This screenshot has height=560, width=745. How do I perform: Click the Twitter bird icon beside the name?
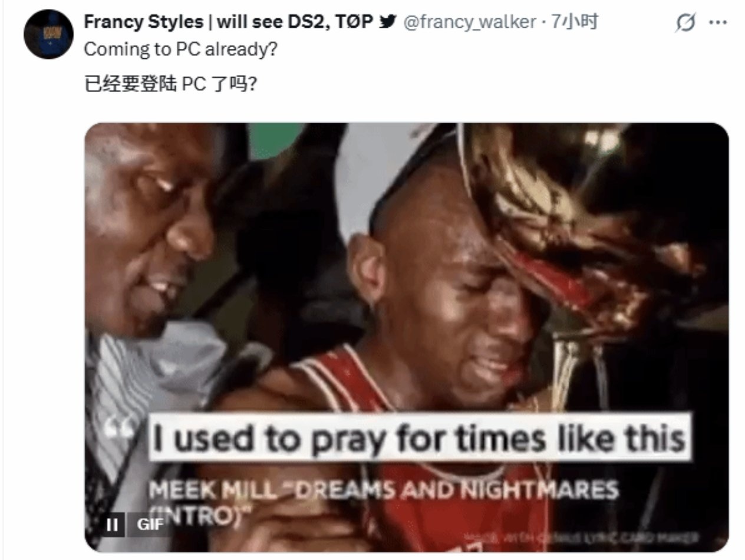[387, 22]
